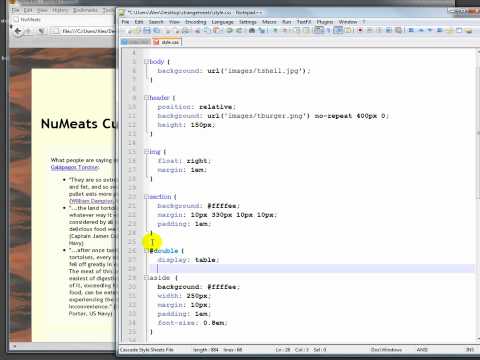480x360 pixels.
Task: Click the line 'display: table;'
Action: (x=188, y=260)
